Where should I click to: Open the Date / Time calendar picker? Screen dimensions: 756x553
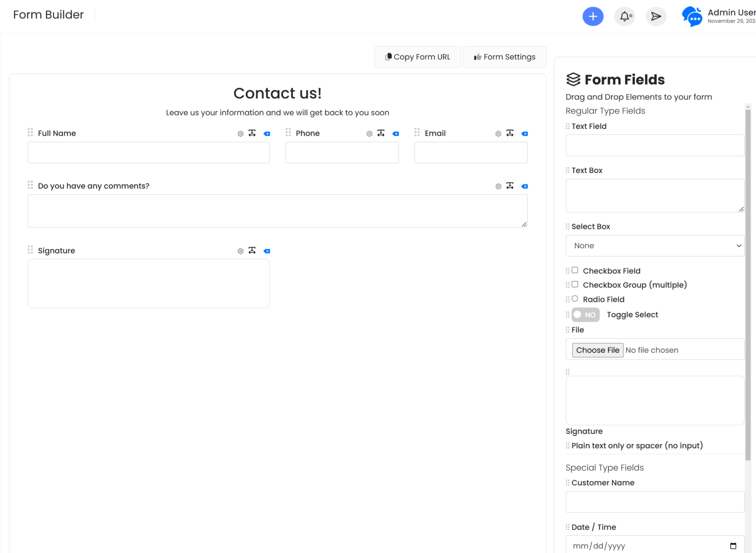733,546
